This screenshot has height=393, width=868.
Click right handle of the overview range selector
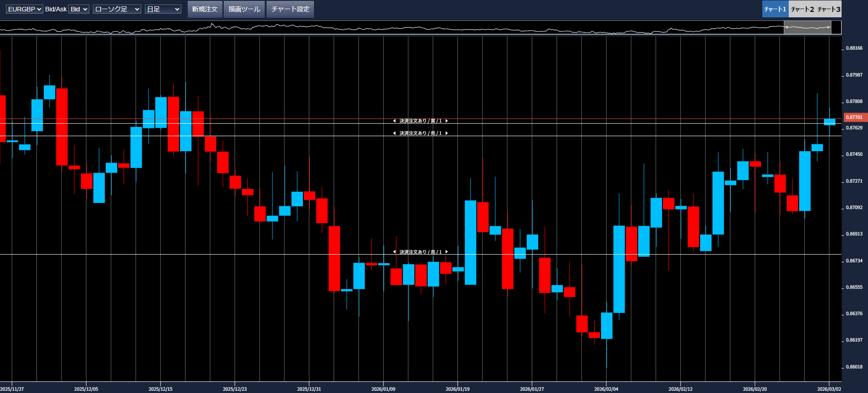coord(830,27)
